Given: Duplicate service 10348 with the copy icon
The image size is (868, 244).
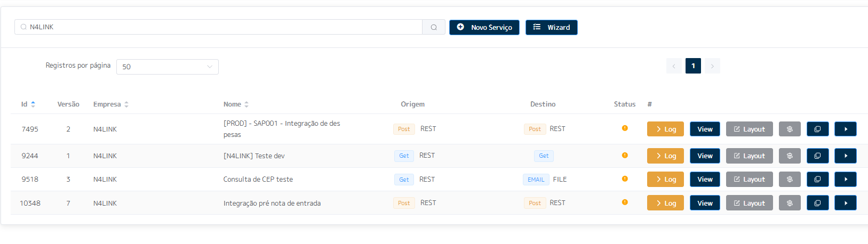Looking at the screenshot, I should [817, 203].
